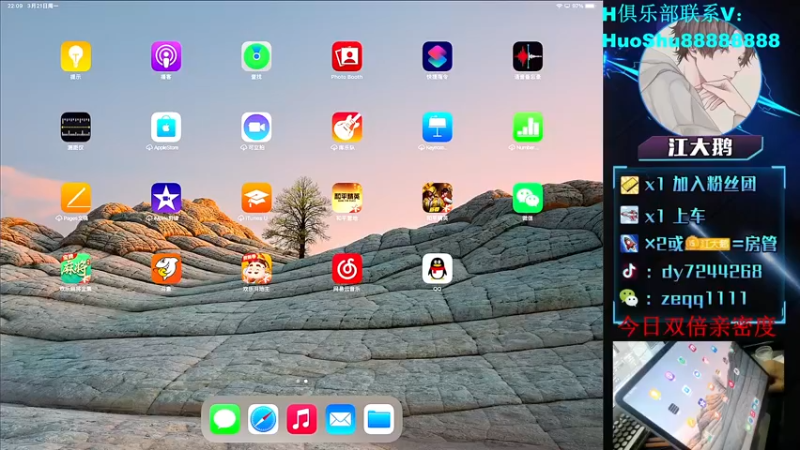Open Safari compass in the dock

263,419
